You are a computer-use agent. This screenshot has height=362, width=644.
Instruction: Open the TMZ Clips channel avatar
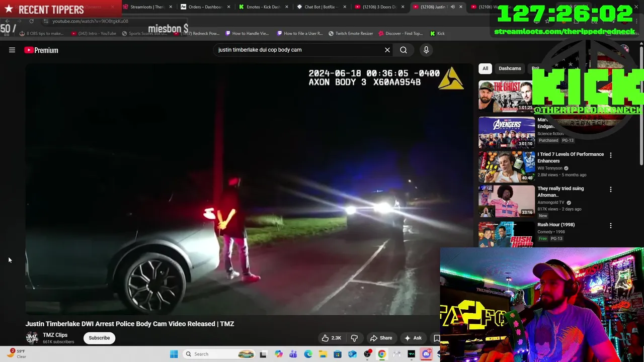32,338
